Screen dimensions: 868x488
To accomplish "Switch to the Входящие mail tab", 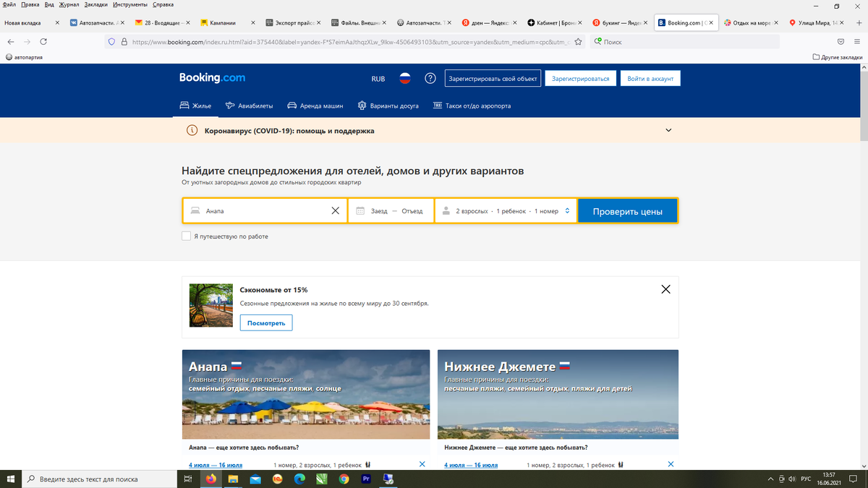I will (x=162, y=22).
